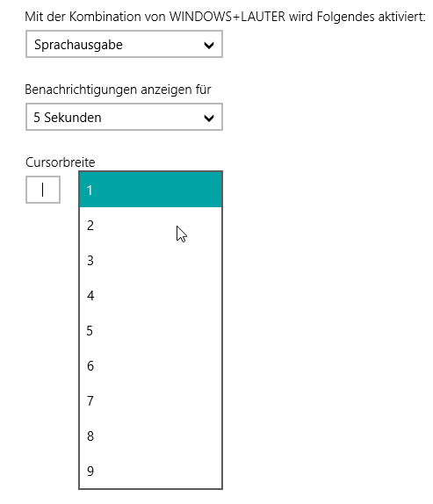
Task: Click the highlighted teal option in the list
Action: [151, 190]
